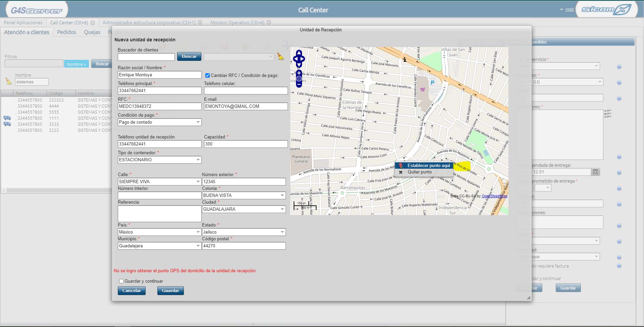Open the Estado dropdown

(x=282, y=232)
